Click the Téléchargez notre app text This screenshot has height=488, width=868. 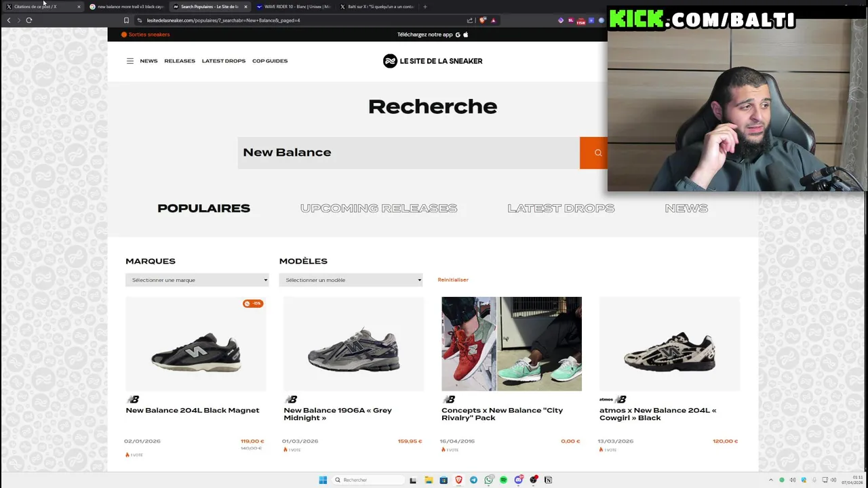pyautogui.click(x=425, y=35)
